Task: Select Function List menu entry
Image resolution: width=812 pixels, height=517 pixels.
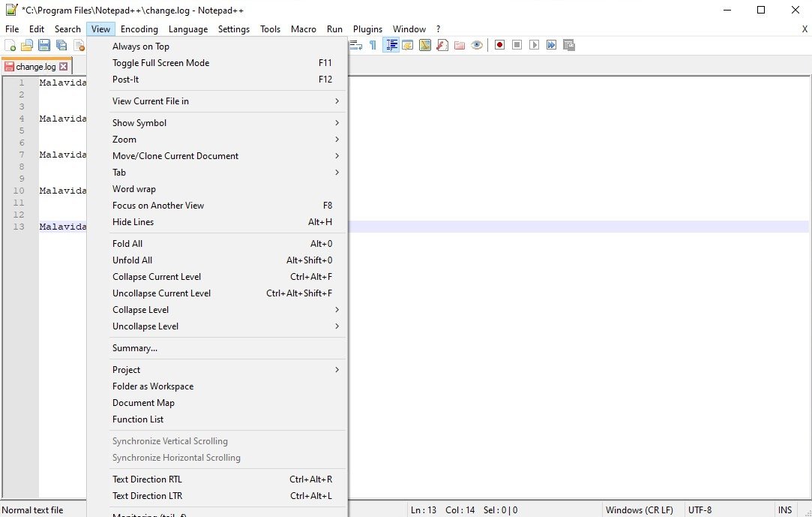Action: [217, 419]
